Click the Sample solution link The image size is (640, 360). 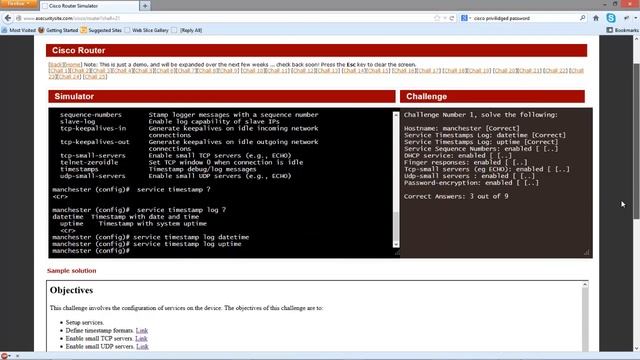pos(71,271)
